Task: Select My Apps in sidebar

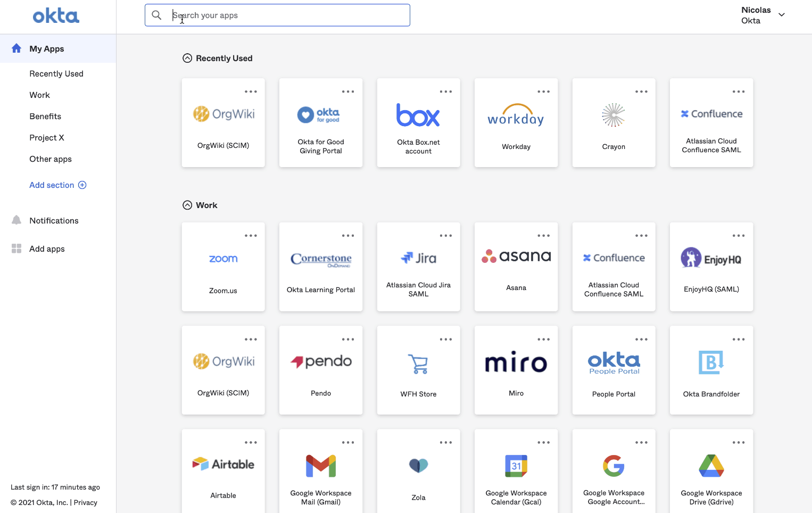Action: [x=58, y=48]
